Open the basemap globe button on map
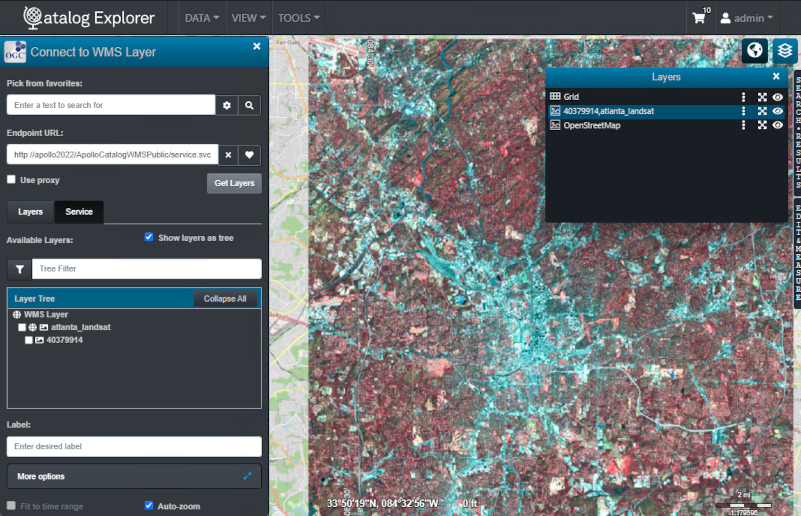Image resolution: width=801 pixels, height=516 pixels. click(x=754, y=50)
